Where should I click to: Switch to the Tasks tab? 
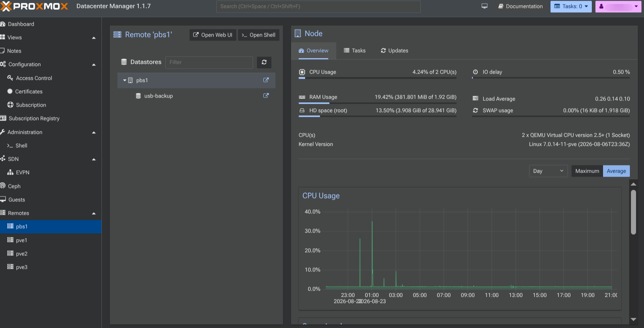click(x=354, y=50)
